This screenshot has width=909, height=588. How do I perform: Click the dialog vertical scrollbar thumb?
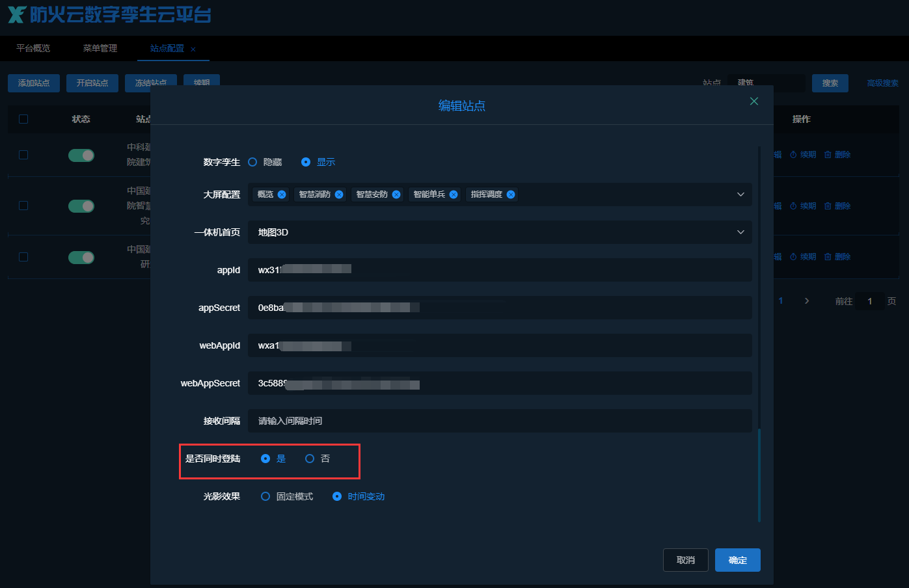(759, 475)
